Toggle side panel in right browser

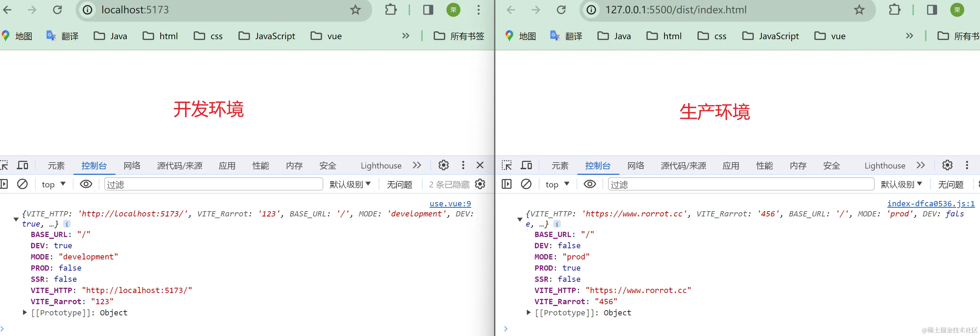point(932,9)
